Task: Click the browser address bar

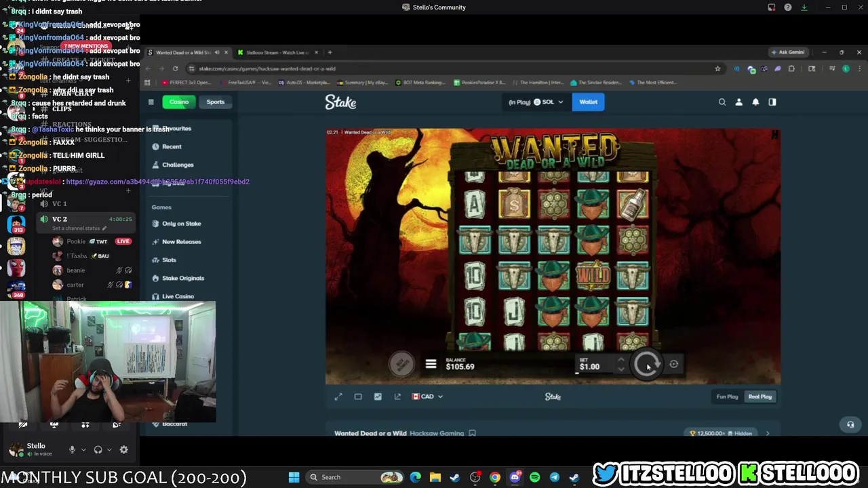Action: [x=448, y=68]
